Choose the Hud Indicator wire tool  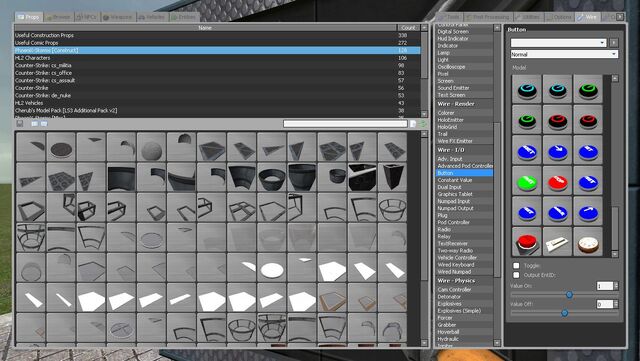(x=464, y=38)
